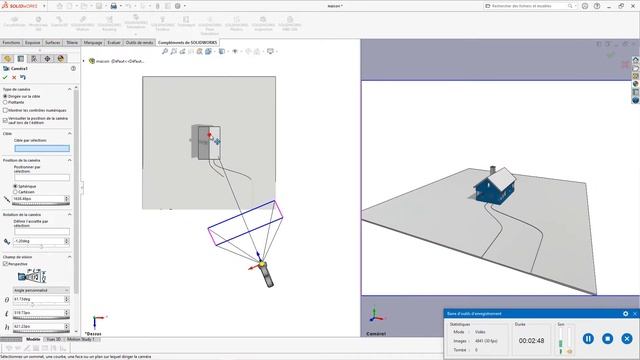Click the View Orientation cube icon

coord(208,51)
